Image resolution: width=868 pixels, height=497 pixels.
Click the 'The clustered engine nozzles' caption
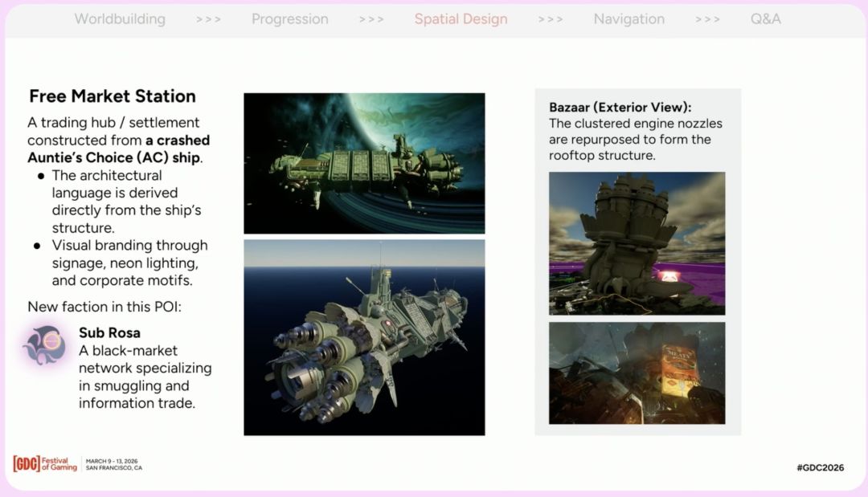pos(636,124)
